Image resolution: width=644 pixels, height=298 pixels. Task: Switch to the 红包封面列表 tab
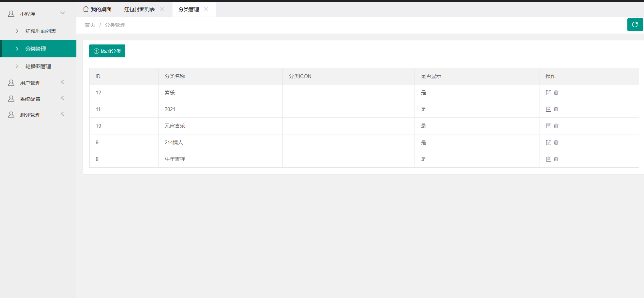click(140, 10)
